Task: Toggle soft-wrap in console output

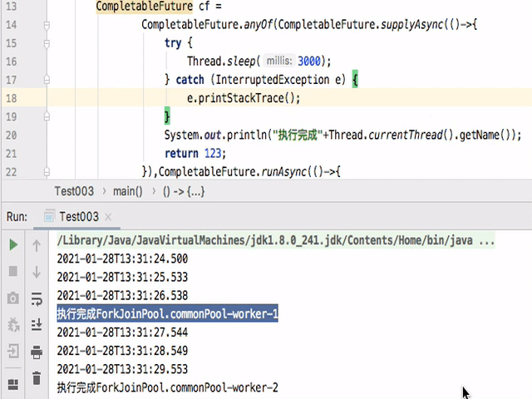Action: coord(37,299)
